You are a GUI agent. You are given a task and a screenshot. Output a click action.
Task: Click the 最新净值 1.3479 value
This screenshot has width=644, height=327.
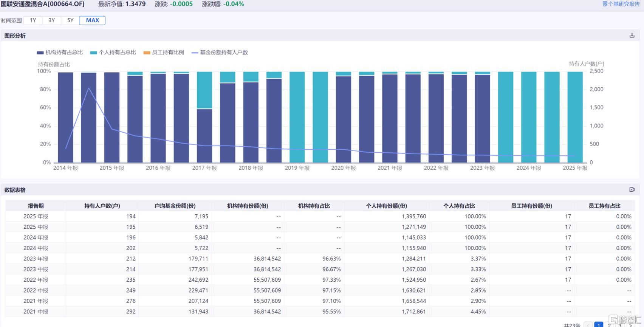click(135, 4)
